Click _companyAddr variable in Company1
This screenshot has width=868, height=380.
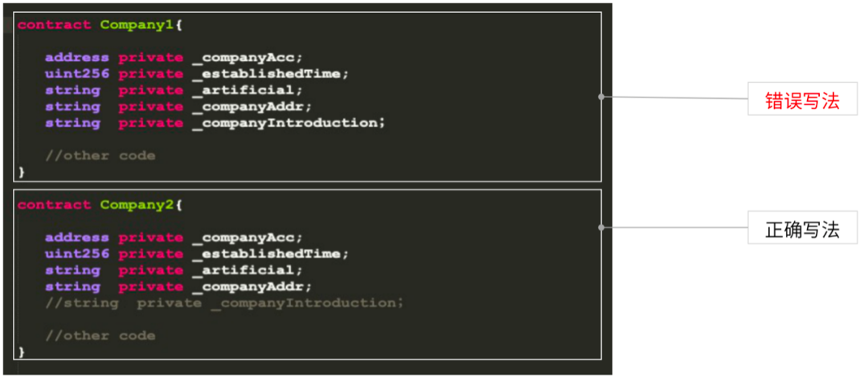coord(248,107)
